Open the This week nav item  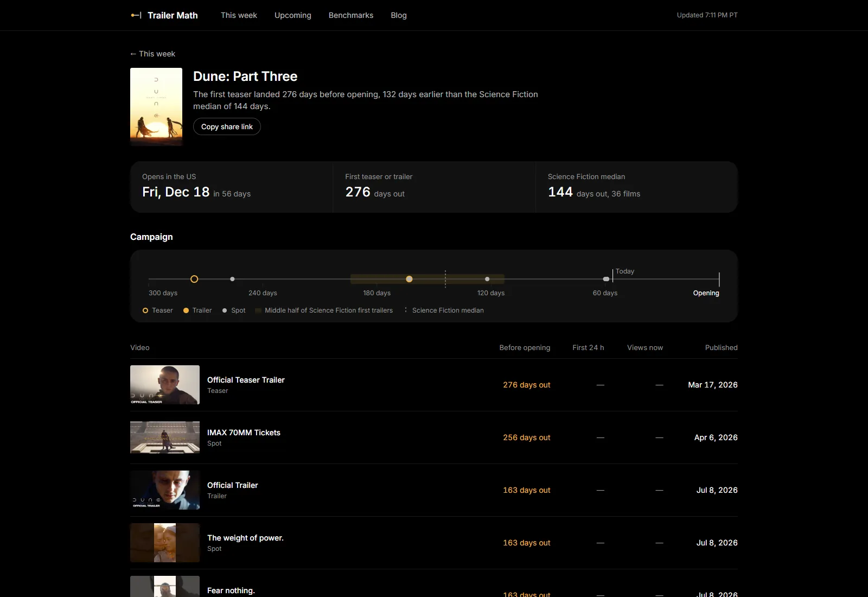pyautogui.click(x=239, y=15)
